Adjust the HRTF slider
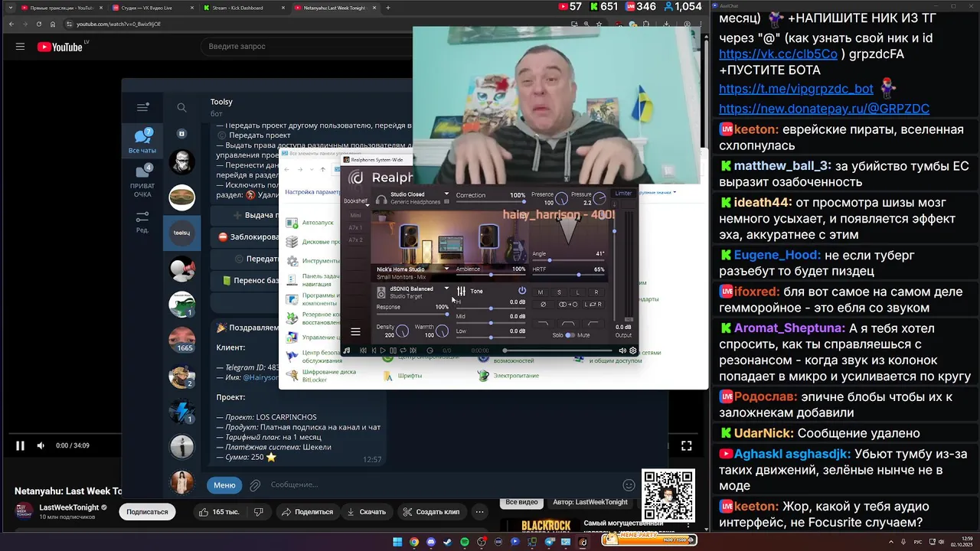980x551 pixels. pos(568,275)
